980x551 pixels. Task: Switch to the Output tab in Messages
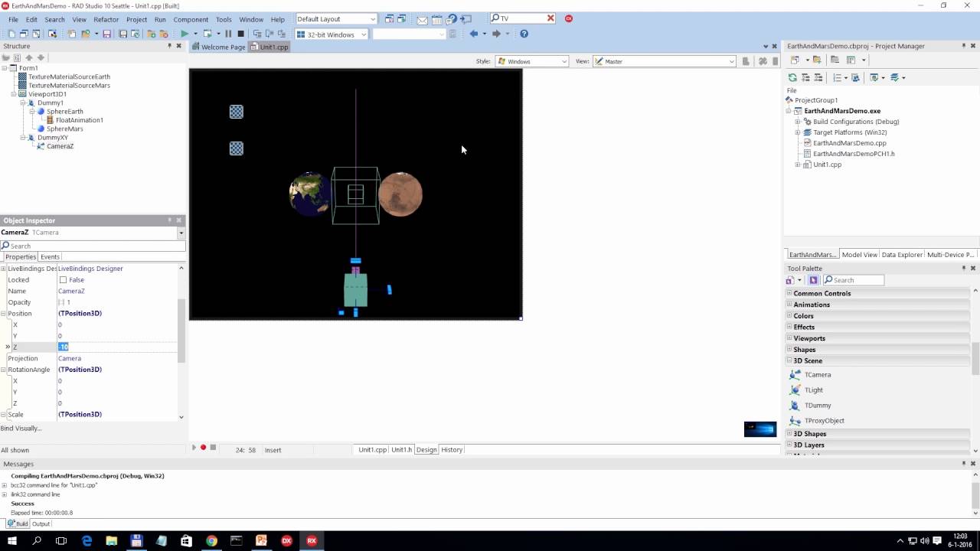tap(41, 524)
